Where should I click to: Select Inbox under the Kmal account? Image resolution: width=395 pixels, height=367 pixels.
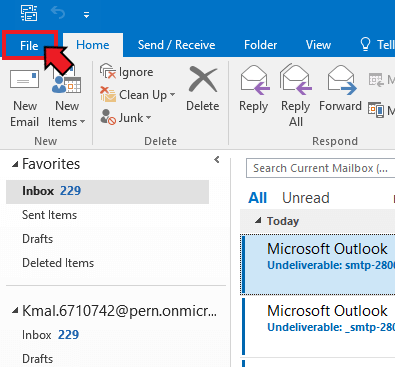(x=50, y=335)
